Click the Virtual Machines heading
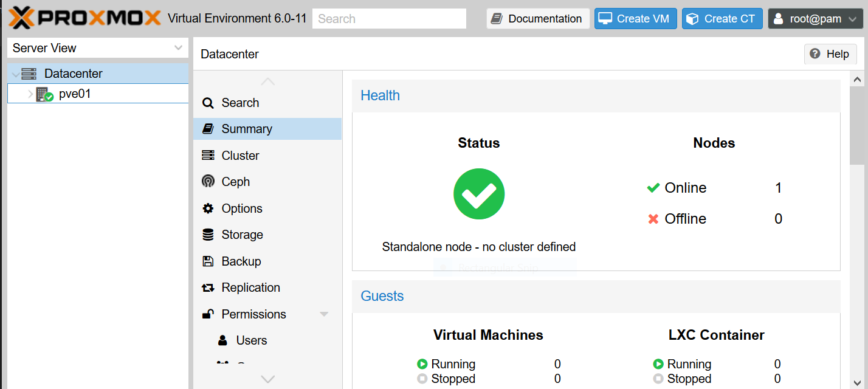 (488, 335)
